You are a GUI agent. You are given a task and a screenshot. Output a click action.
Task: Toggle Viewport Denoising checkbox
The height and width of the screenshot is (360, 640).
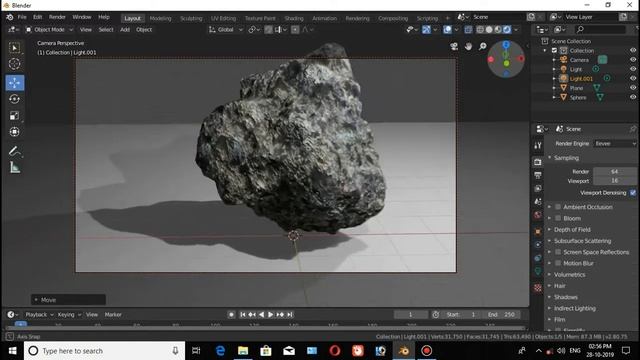pos(633,193)
